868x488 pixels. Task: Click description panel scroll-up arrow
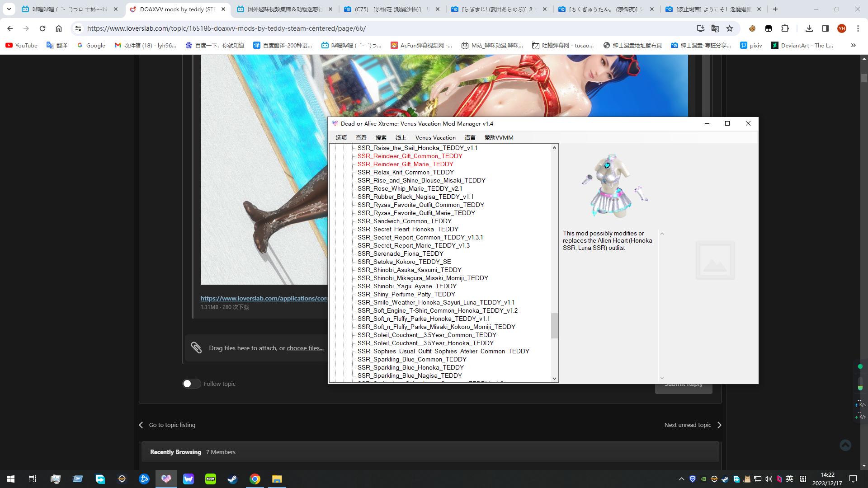(x=662, y=234)
